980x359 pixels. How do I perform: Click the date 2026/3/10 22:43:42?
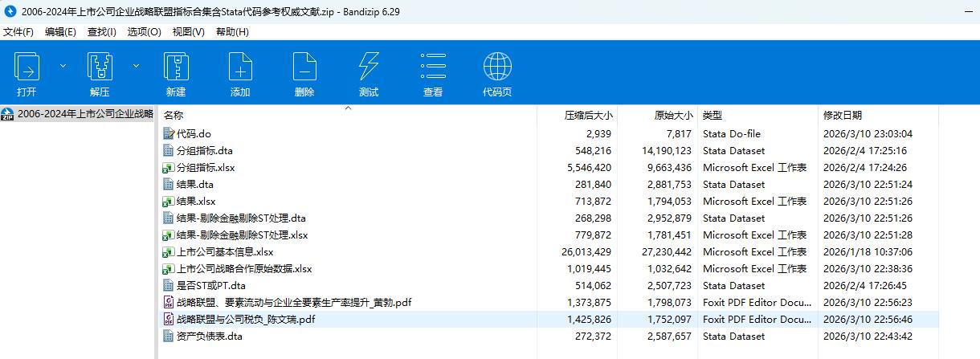[x=868, y=337]
